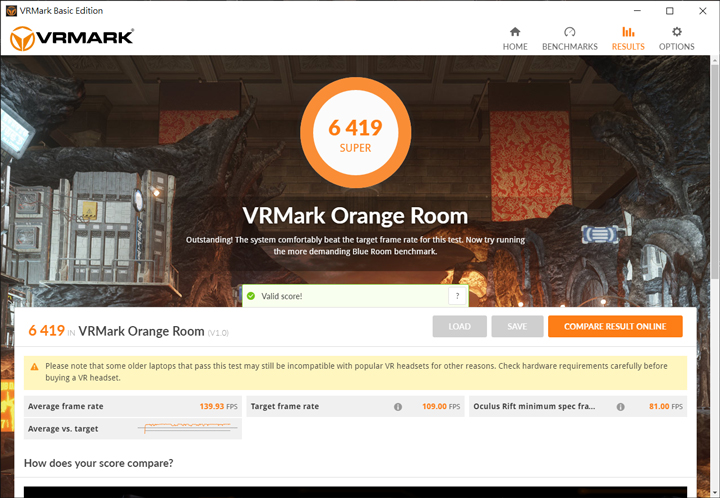The height and width of the screenshot is (498, 720).
Task: Click the Average frame rate row
Action: tap(133, 406)
